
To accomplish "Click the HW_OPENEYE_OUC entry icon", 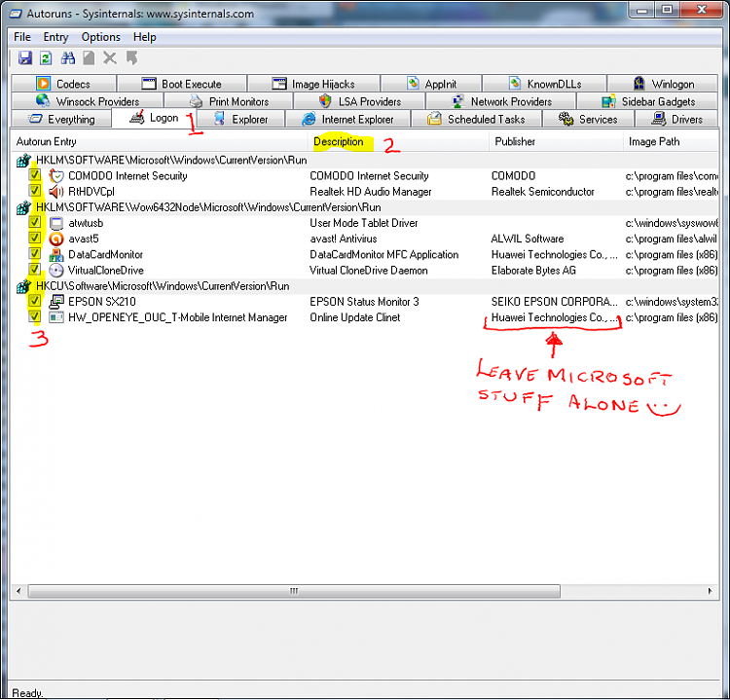I will point(56,317).
